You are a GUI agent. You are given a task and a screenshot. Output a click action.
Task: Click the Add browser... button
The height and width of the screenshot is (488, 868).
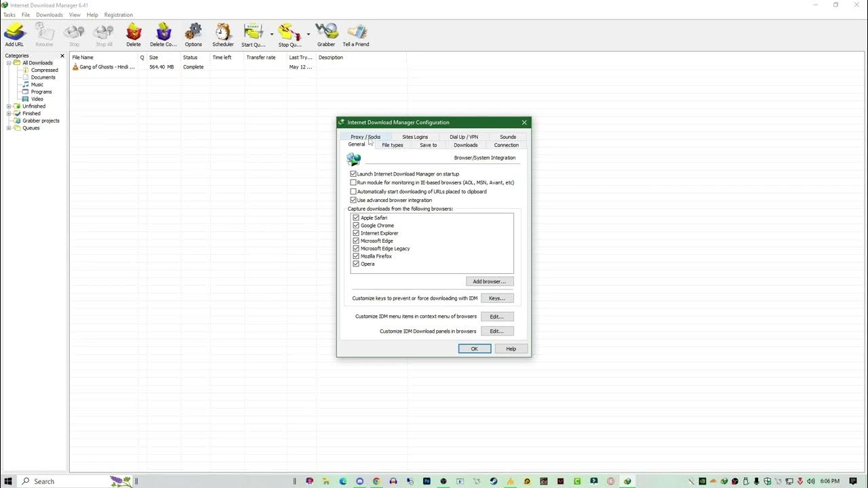[x=490, y=281]
